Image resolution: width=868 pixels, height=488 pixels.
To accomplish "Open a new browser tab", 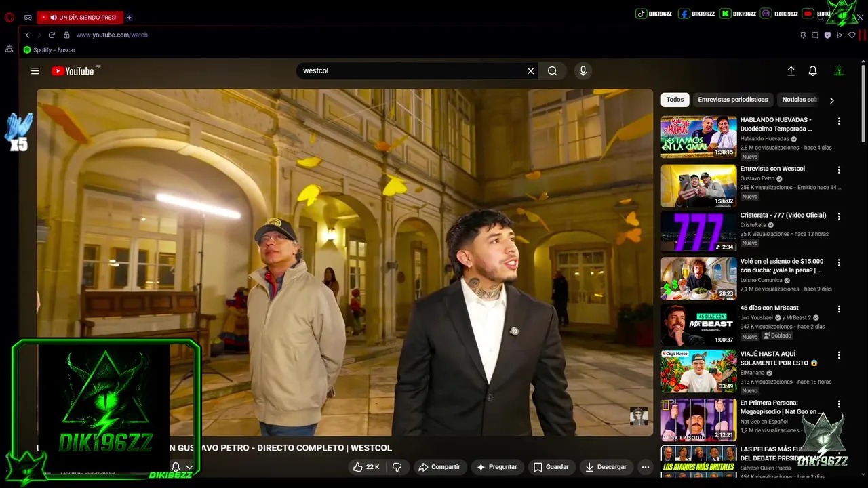I will click(x=129, y=17).
